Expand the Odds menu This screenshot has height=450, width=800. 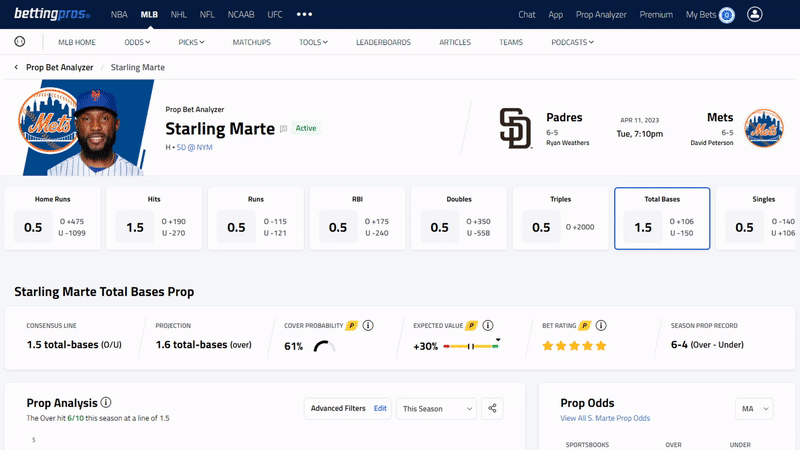(137, 42)
